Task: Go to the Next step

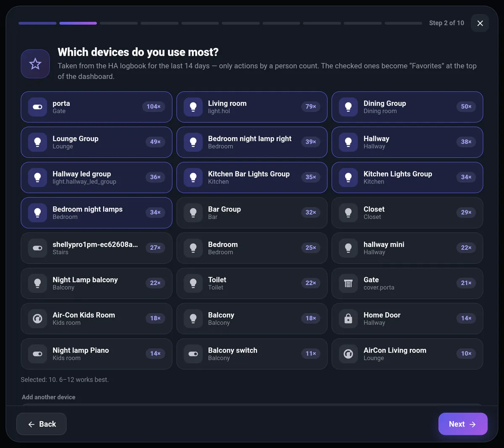Action: point(463,424)
